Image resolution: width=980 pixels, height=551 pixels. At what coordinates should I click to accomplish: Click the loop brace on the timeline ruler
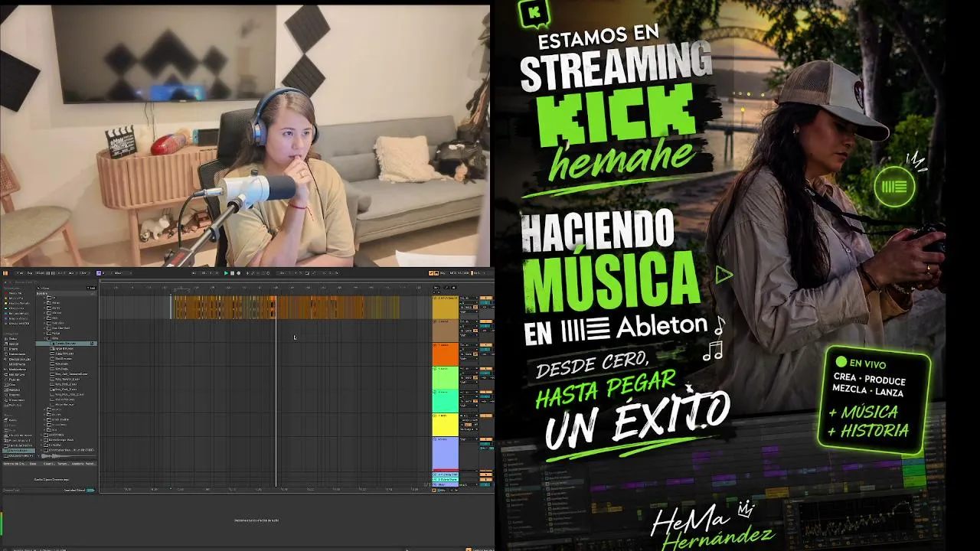[181, 291]
